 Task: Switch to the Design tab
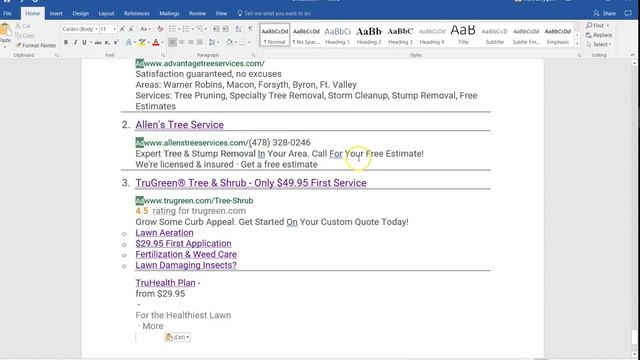point(80,13)
